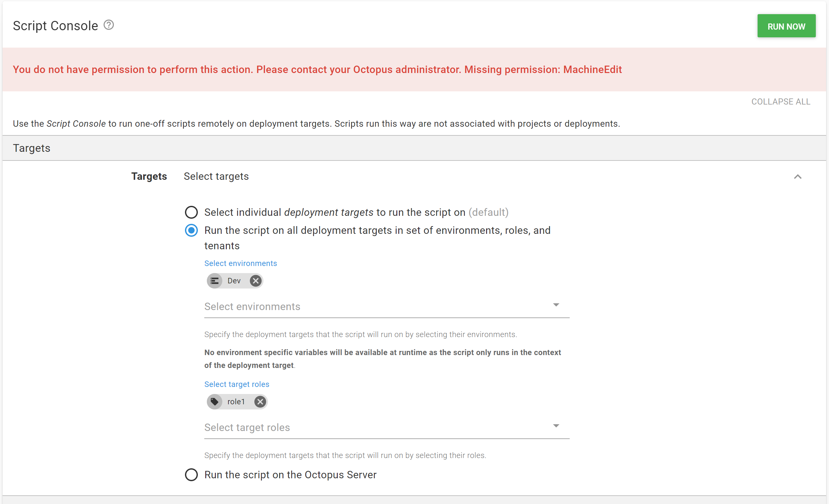The height and width of the screenshot is (504, 829).
Task: Click the RUN NOW button
Action: click(x=786, y=26)
